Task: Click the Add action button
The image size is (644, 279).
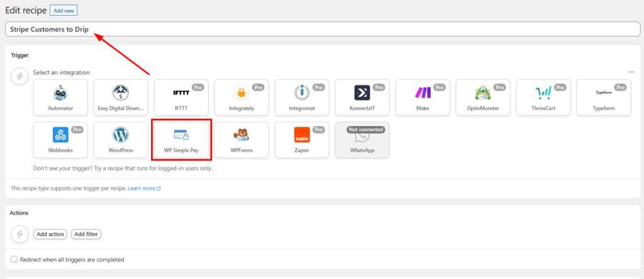Action: pyautogui.click(x=50, y=234)
